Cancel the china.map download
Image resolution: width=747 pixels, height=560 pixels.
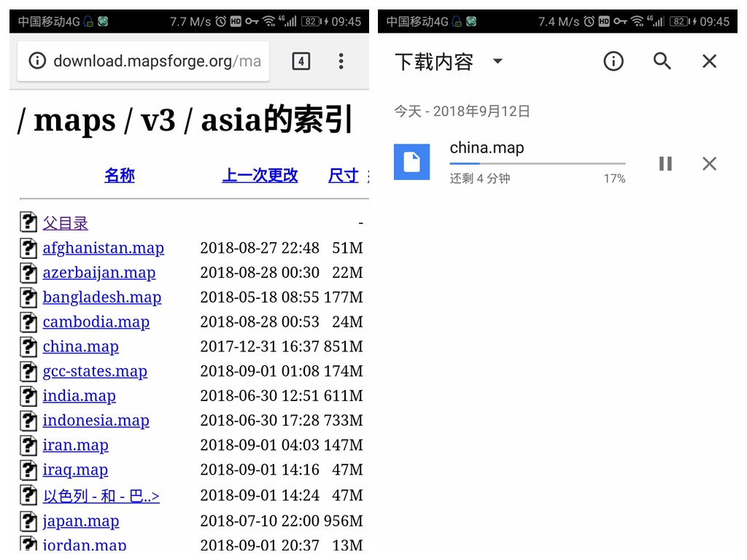point(709,163)
